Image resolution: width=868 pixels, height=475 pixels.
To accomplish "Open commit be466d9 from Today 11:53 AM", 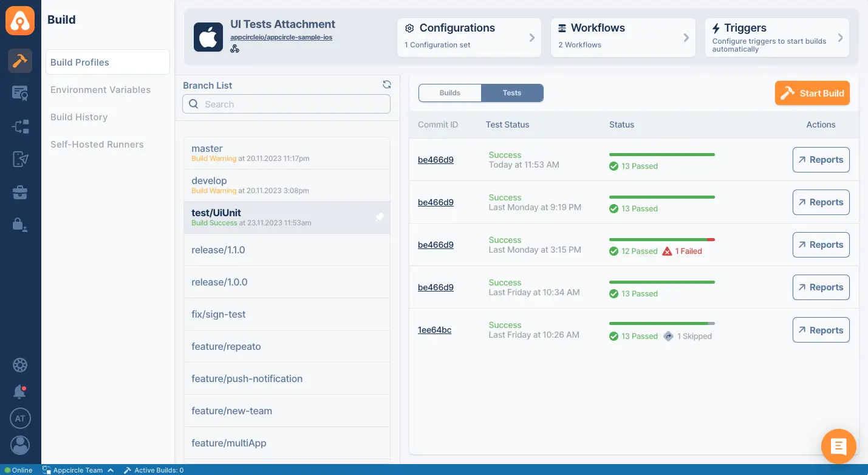I will (x=436, y=160).
